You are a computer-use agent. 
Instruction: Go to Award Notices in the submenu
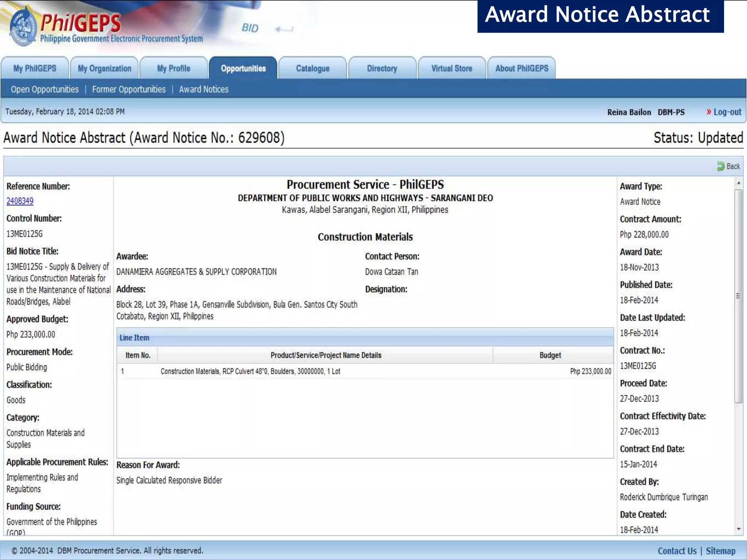click(204, 89)
